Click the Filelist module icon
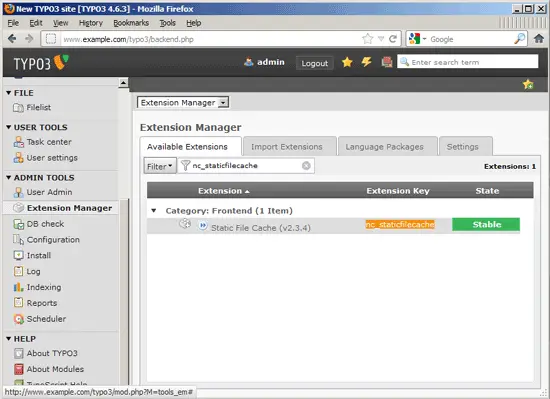The image size is (550, 399). (18, 108)
